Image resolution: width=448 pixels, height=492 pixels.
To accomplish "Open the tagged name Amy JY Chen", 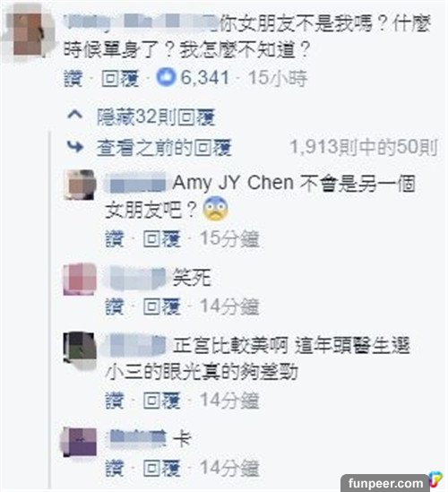I will pyautogui.click(x=234, y=183).
